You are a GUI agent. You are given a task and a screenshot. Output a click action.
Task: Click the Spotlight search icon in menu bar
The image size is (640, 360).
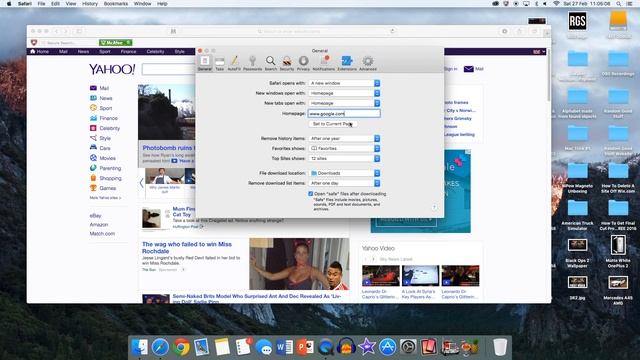tap(619, 4)
